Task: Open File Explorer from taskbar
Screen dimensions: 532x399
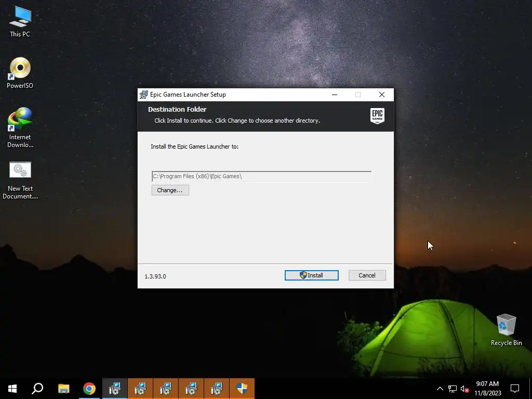Action: coord(63,389)
